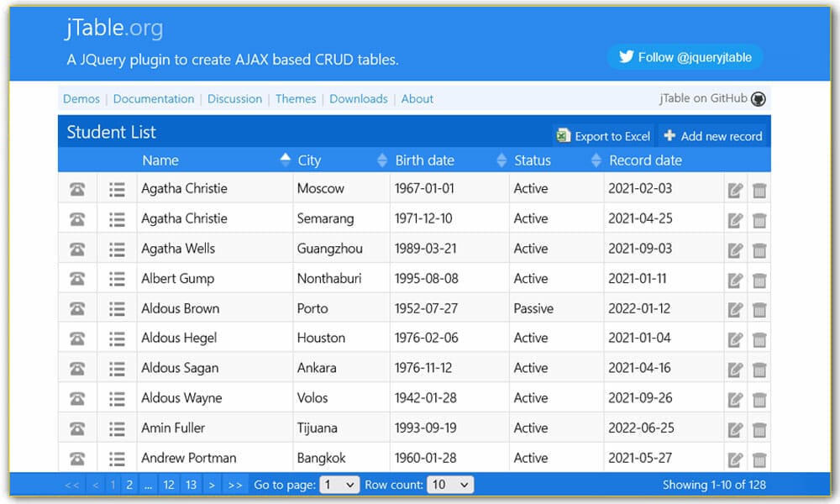Open list icon for Aldous Sagan row
Screen dimensions: 840x504
tap(117, 369)
